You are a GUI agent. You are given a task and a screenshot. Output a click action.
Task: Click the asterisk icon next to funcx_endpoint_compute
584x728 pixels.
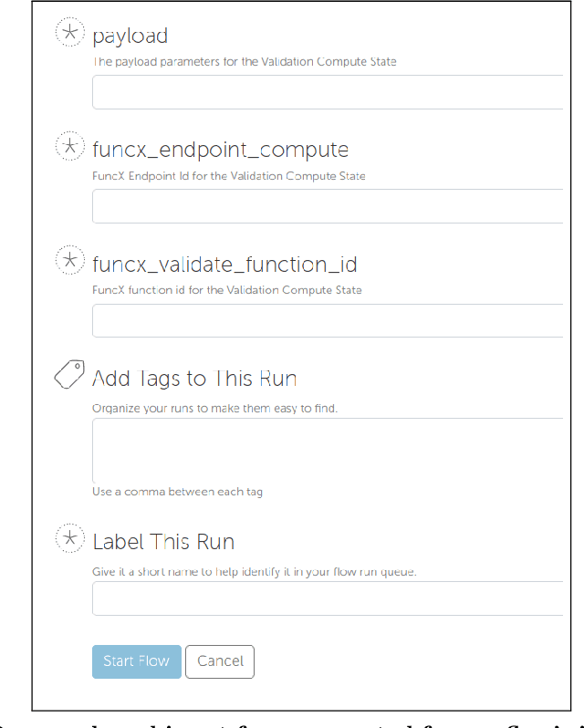point(69,146)
